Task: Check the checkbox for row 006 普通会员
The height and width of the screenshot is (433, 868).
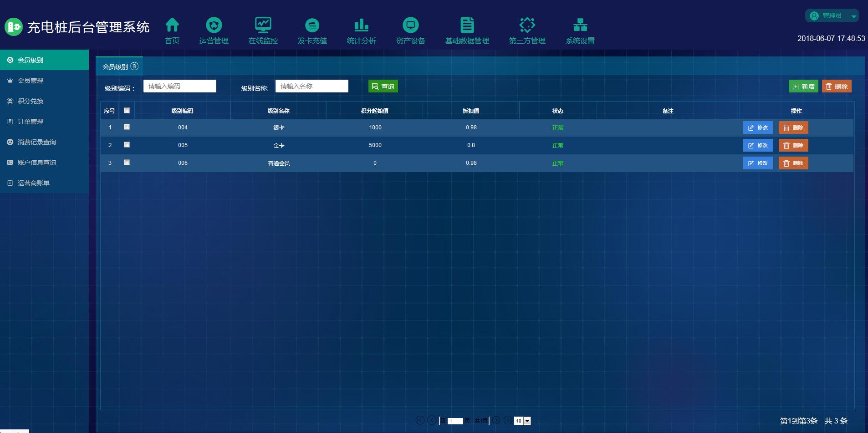Action: pos(127,163)
